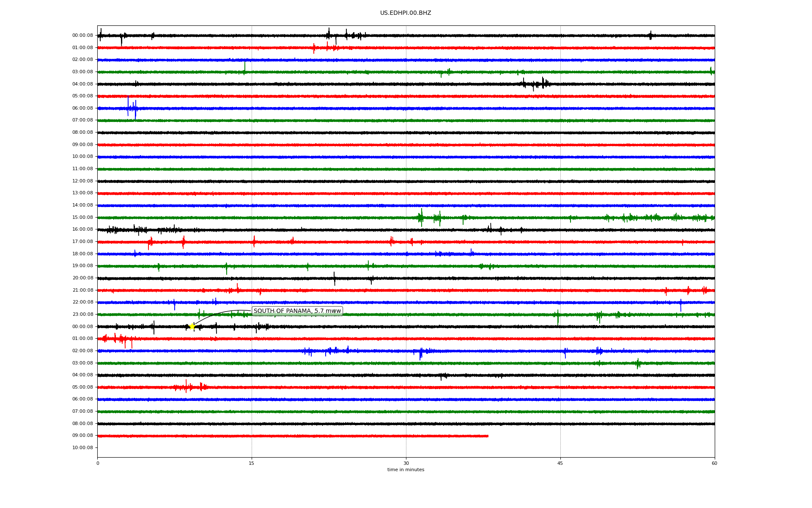The height and width of the screenshot is (508, 812).
Task: Click the SOUTH OF PANAMA, 5.7 mww annotation
Action: 297,311
